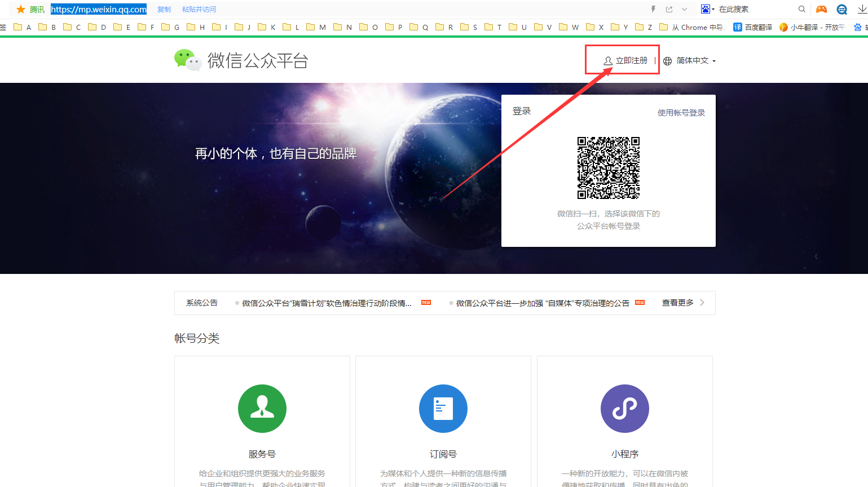Open bookmark folder M

click(x=316, y=27)
